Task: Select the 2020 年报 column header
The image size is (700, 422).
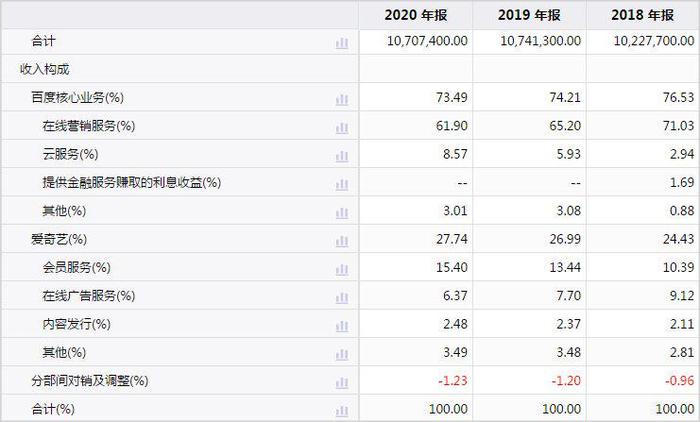Action: coord(416,15)
